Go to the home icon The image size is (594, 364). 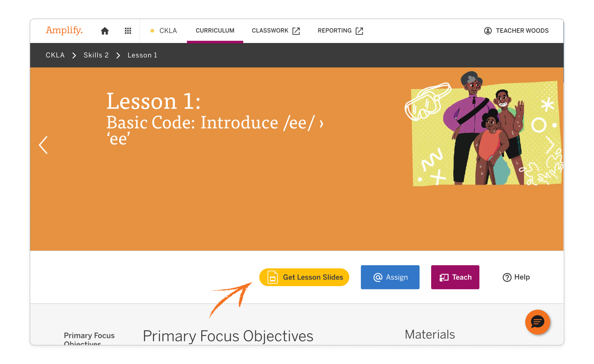click(105, 31)
